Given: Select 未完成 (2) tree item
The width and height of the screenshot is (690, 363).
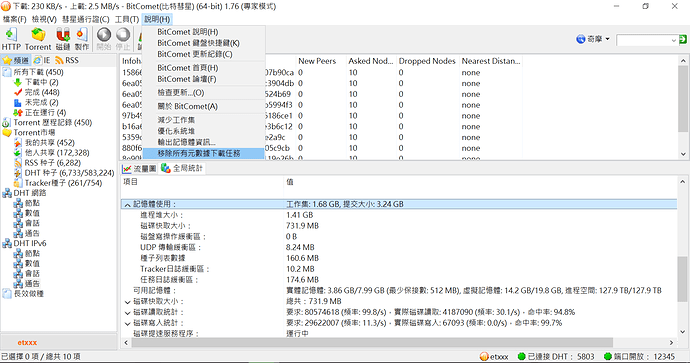Looking at the screenshot, I should [x=41, y=103].
